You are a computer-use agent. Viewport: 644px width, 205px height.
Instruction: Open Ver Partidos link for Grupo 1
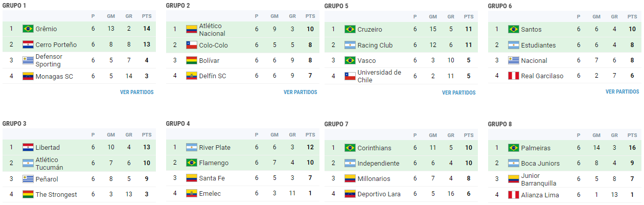coord(136,93)
